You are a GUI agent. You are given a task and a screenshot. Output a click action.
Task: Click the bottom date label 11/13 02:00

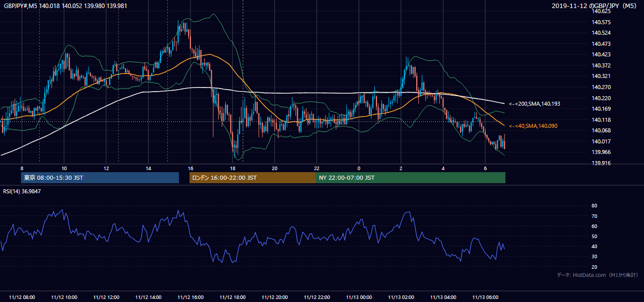tap(401, 297)
